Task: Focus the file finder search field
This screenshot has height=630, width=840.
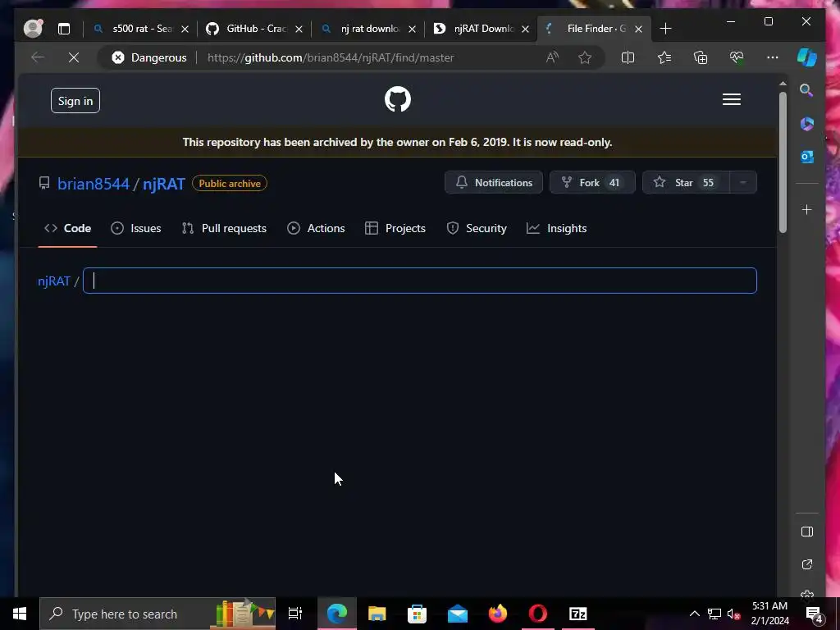Action: click(x=419, y=281)
